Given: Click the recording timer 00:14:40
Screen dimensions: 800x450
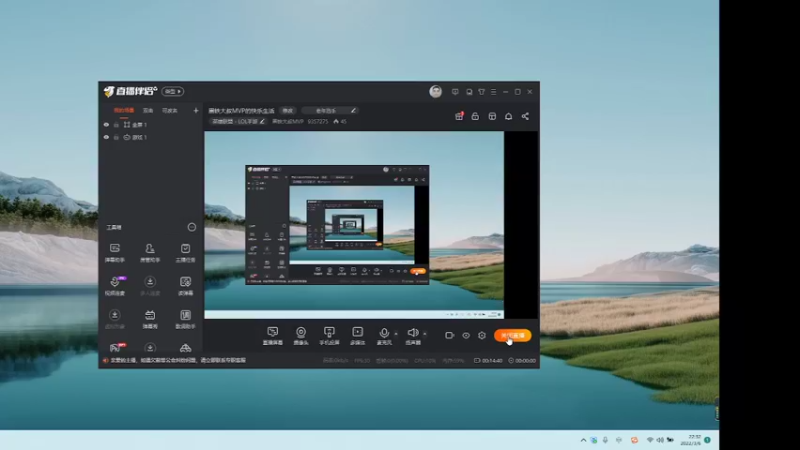Looking at the screenshot, I should (x=488, y=360).
